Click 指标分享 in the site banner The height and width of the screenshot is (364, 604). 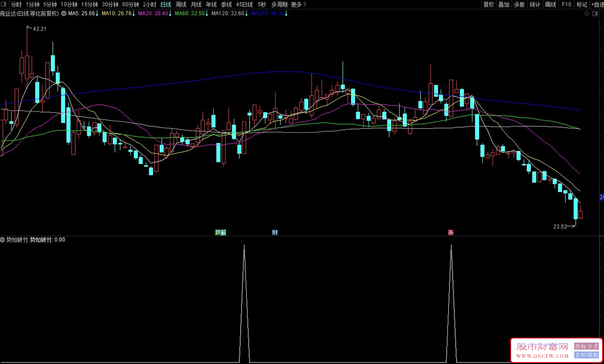coord(587,346)
